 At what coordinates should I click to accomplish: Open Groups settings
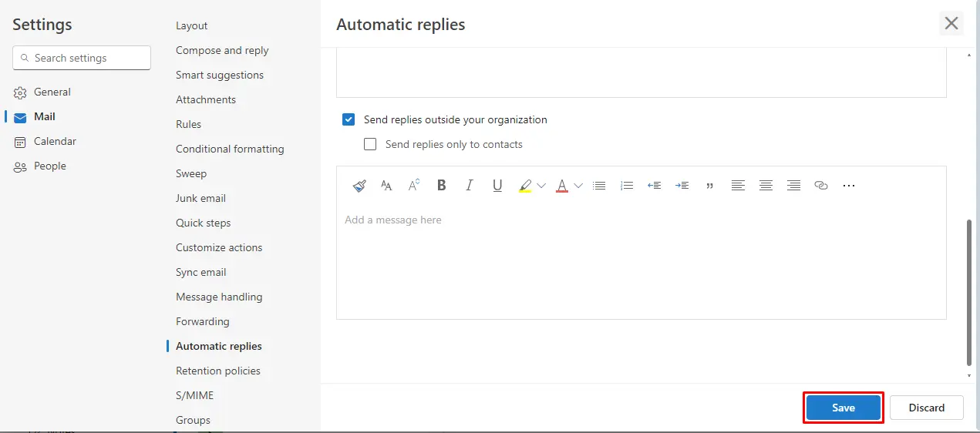[193, 420]
